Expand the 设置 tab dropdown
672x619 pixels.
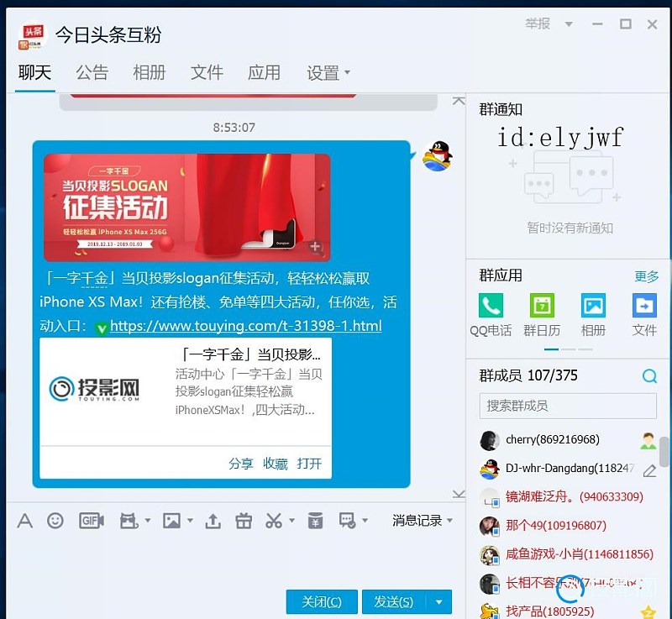(347, 72)
